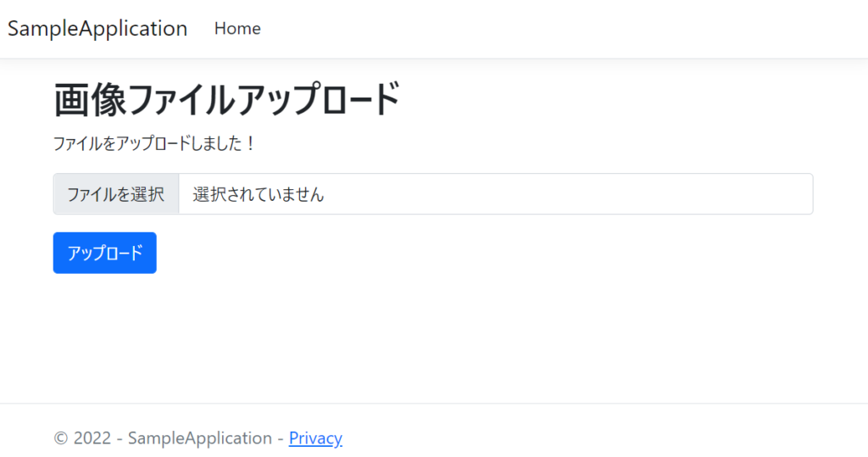Click SampleApplication text in the footer
The width and height of the screenshot is (868, 457).
click(x=200, y=438)
